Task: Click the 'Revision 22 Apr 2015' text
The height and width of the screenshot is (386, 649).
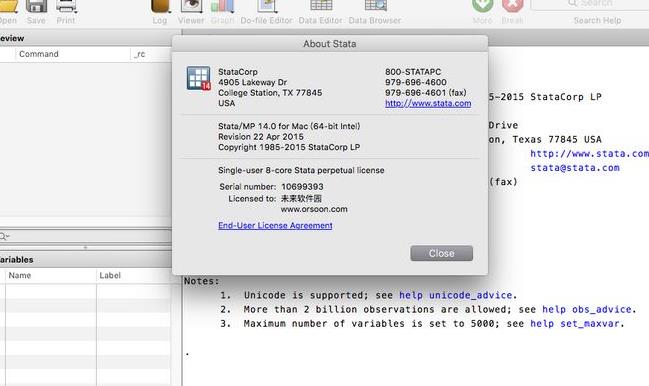Action: tap(261, 137)
